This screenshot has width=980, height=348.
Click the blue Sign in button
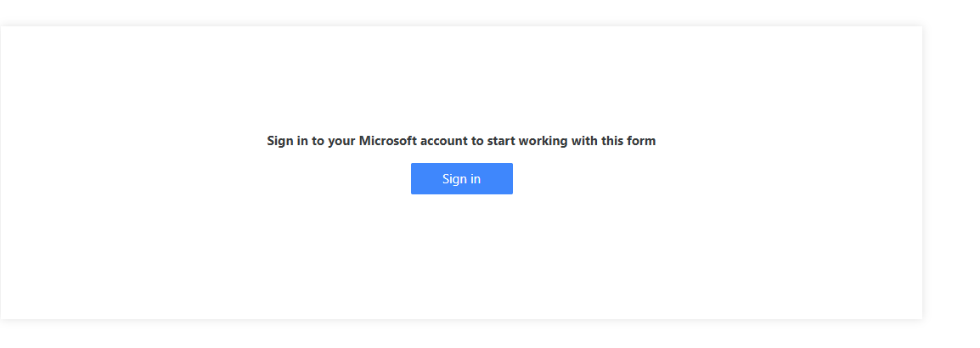[461, 179]
